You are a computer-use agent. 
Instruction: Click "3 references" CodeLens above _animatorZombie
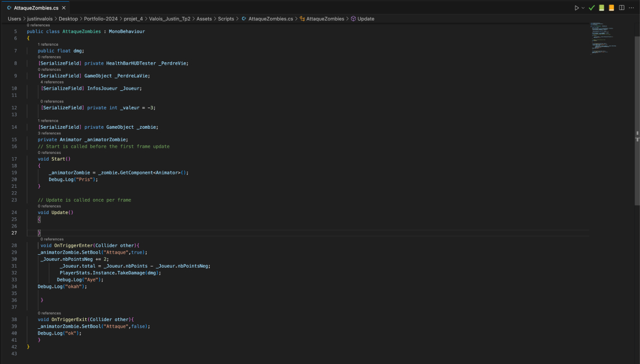point(49,133)
